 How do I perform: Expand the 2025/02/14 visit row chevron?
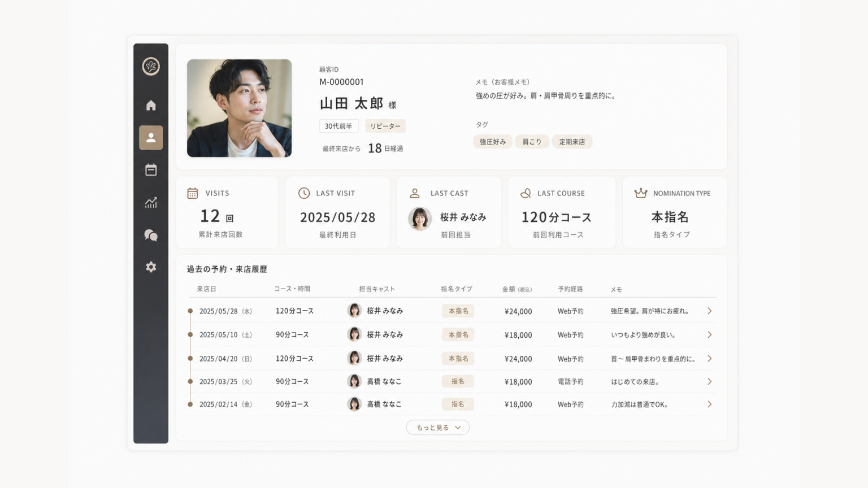click(709, 404)
